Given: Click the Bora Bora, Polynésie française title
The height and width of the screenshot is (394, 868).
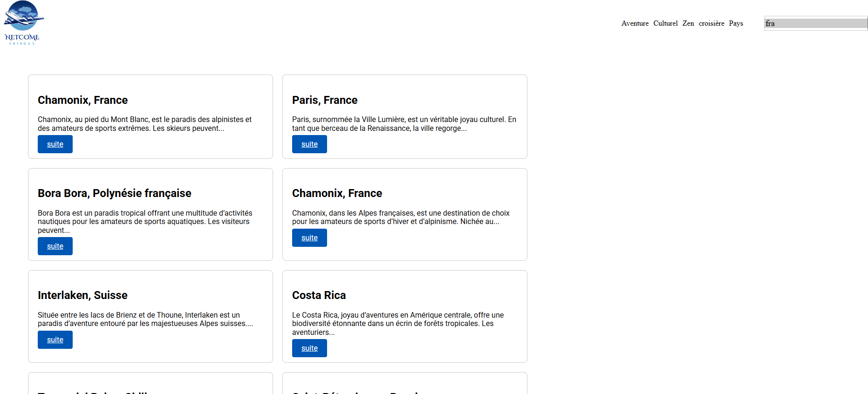Looking at the screenshot, I should point(115,193).
